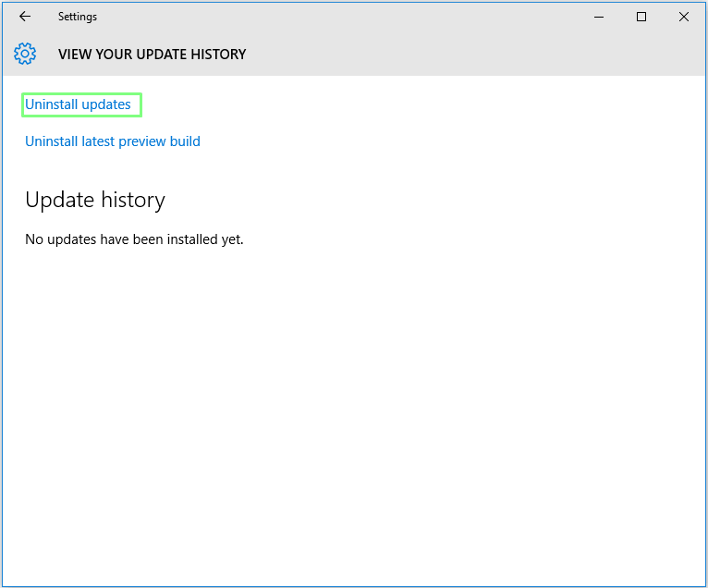Close the Settings window
The height and width of the screenshot is (588, 708).
pos(684,17)
